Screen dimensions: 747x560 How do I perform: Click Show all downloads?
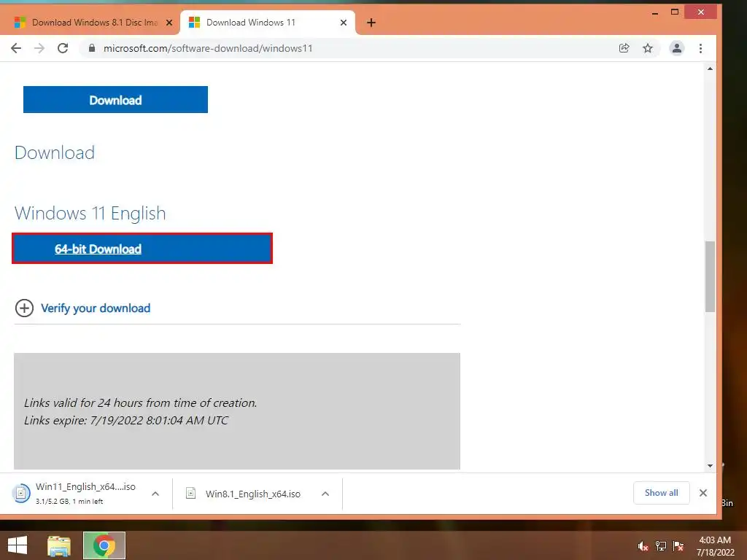(661, 493)
